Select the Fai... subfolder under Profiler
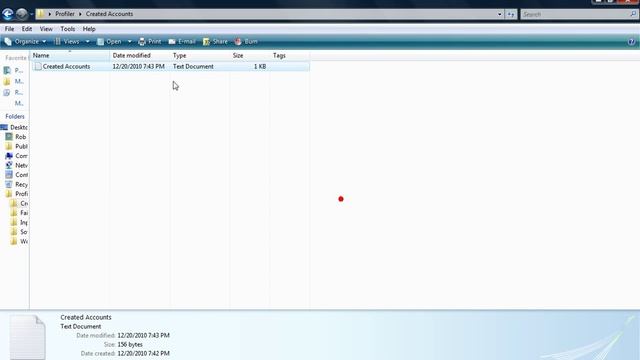Screen dimensions: 640x360 (x=19, y=213)
